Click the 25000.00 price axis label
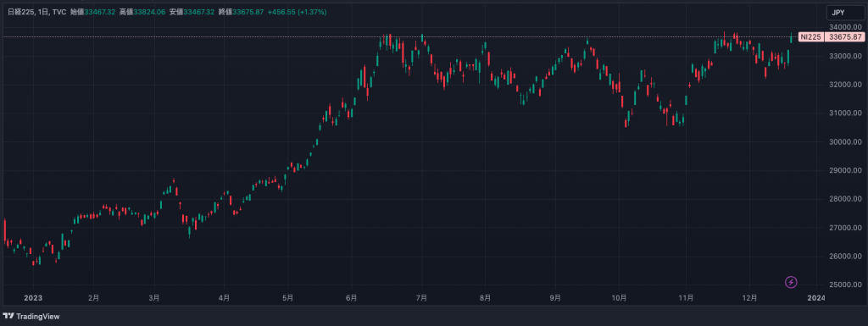This screenshot has height=326, width=868. [x=845, y=285]
